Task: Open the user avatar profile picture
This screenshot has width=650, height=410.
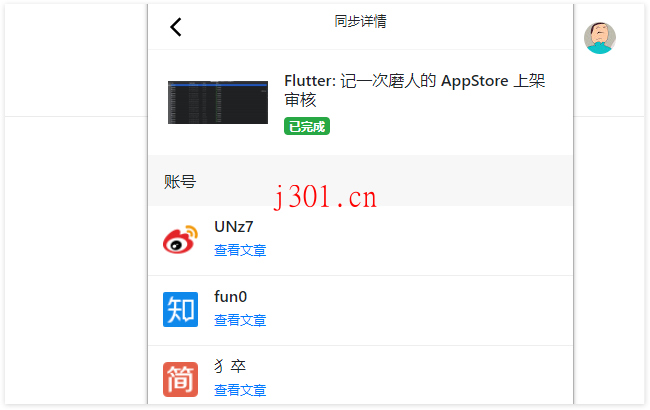Action: (x=600, y=38)
